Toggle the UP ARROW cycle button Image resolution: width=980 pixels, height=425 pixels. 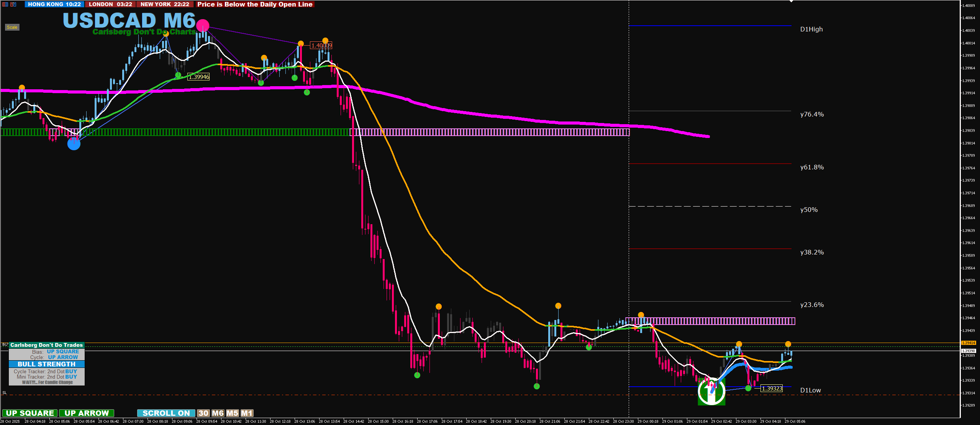pyautogui.click(x=87, y=413)
